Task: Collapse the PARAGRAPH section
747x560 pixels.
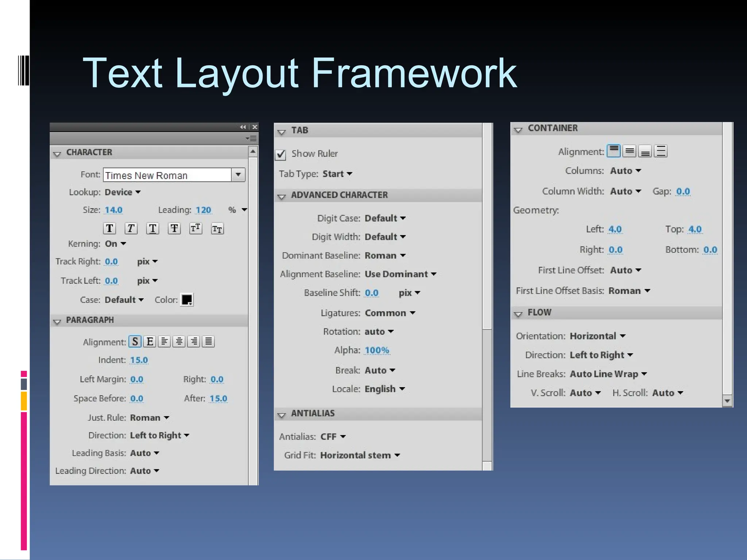Action: [57, 322]
